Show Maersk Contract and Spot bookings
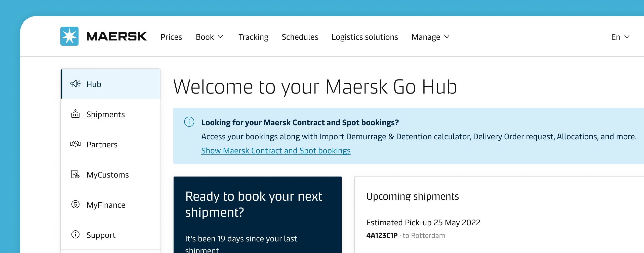The image size is (644, 253). (x=276, y=150)
